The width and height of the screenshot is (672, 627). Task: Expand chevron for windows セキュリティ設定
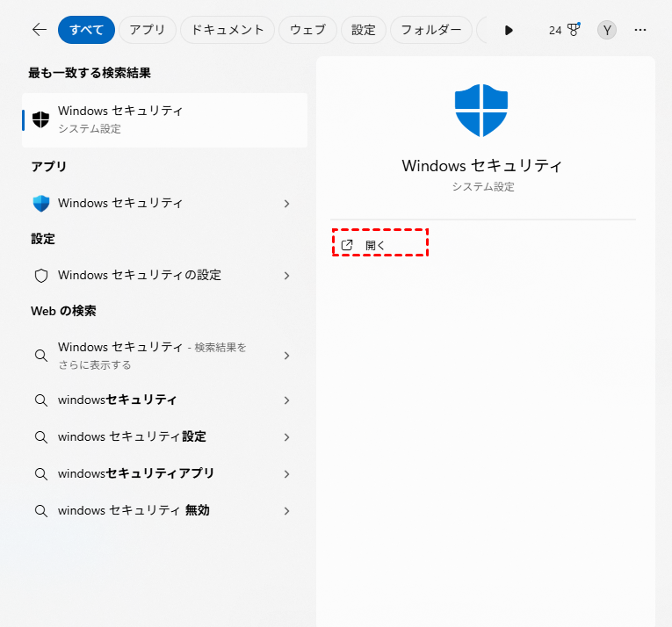[x=286, y=437]
